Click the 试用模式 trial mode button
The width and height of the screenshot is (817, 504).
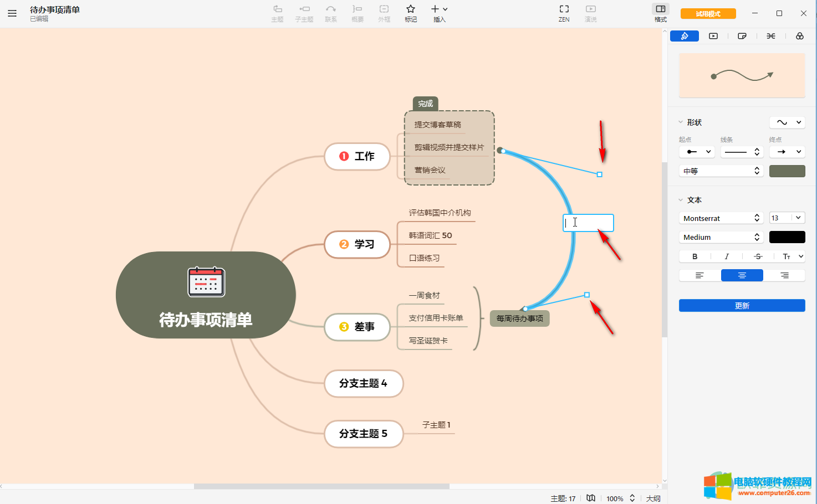(708, 14)
